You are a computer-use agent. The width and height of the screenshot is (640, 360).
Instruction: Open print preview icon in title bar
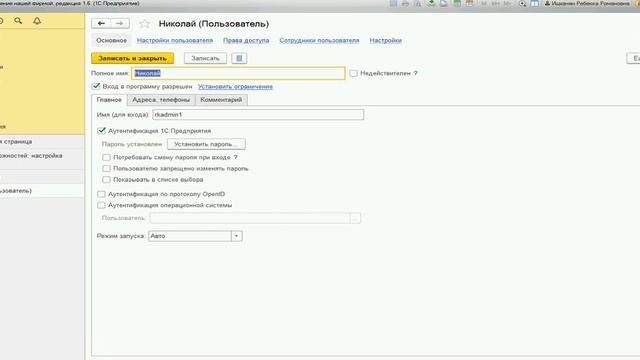[x=418, y=3]
